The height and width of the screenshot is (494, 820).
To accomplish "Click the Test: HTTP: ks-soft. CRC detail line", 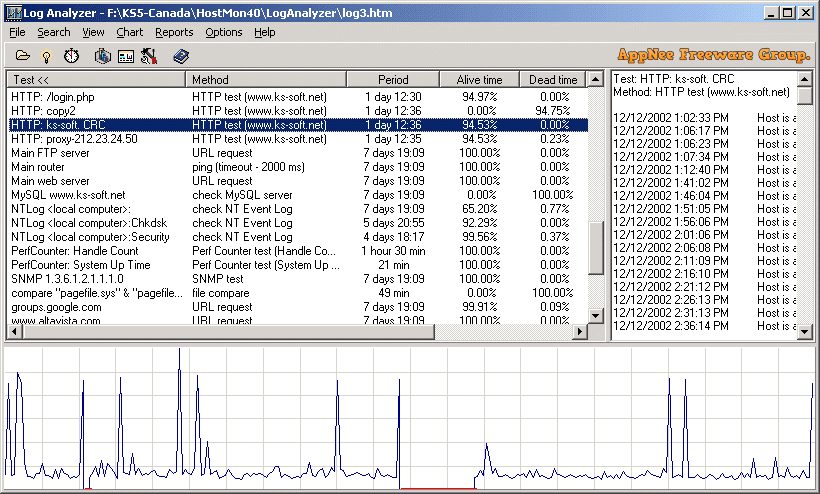I will [674, 79].
